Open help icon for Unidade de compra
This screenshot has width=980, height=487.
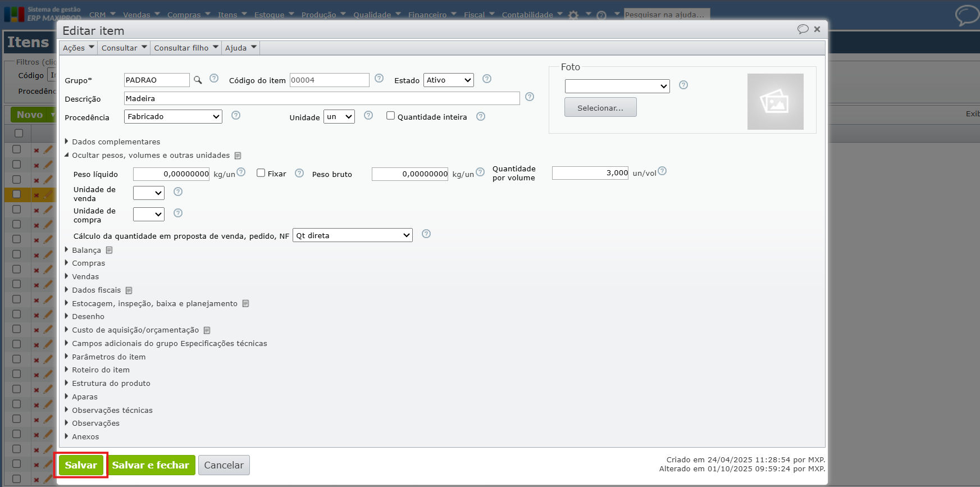click(178, 213)
